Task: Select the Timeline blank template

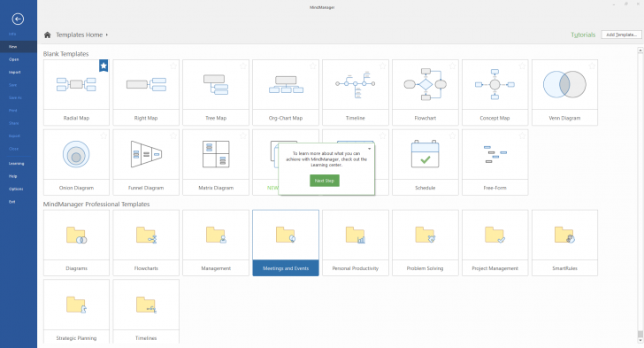Action: tap(356, 93)
